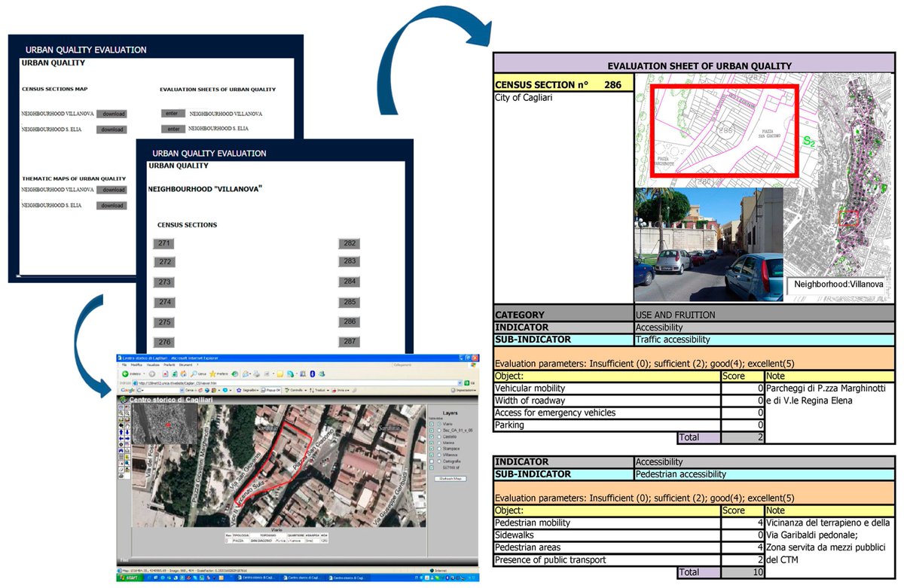
Task: Reload the page with the IE refresh icon
Action: [x=174, y=374]
